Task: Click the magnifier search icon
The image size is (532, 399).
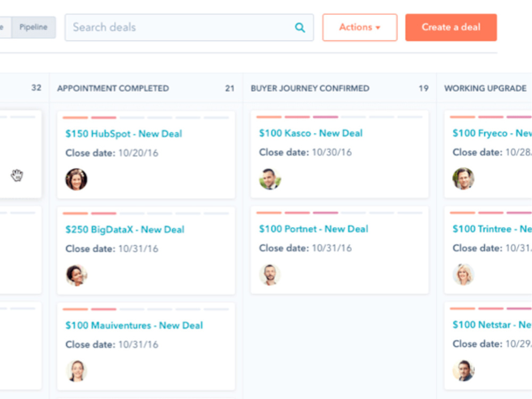Action: coord(300,28)
